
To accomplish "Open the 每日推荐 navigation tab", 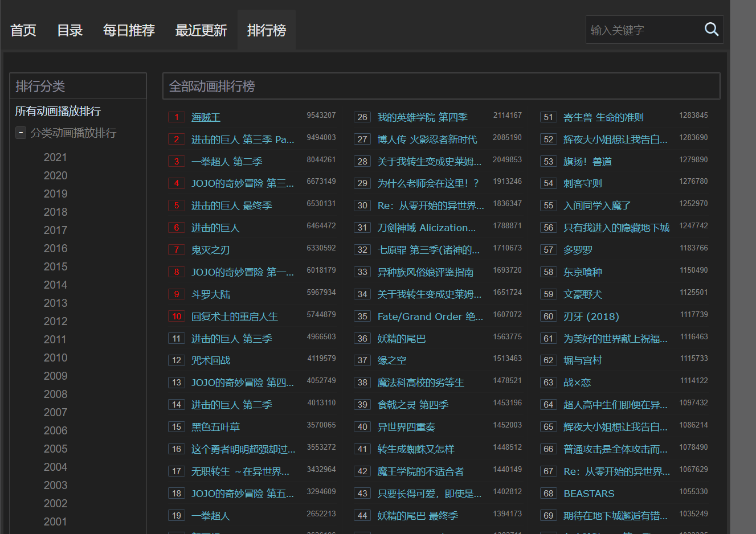I will click(129, 30).
